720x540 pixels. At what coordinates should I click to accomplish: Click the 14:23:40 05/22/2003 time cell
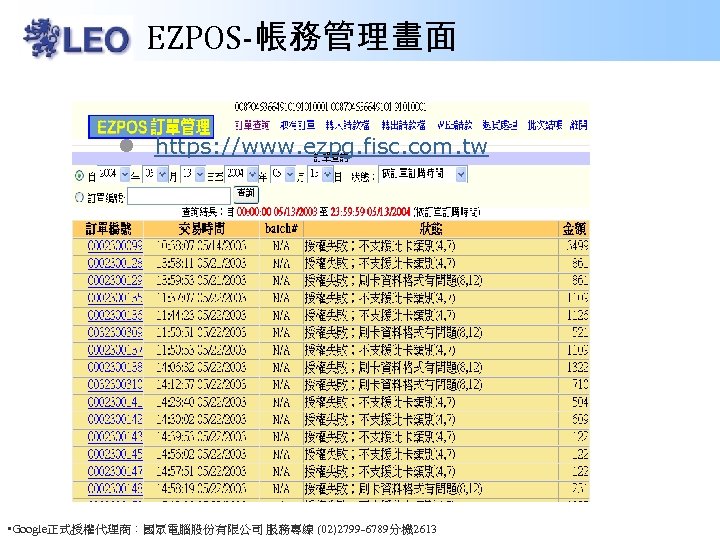pos(202,402)
